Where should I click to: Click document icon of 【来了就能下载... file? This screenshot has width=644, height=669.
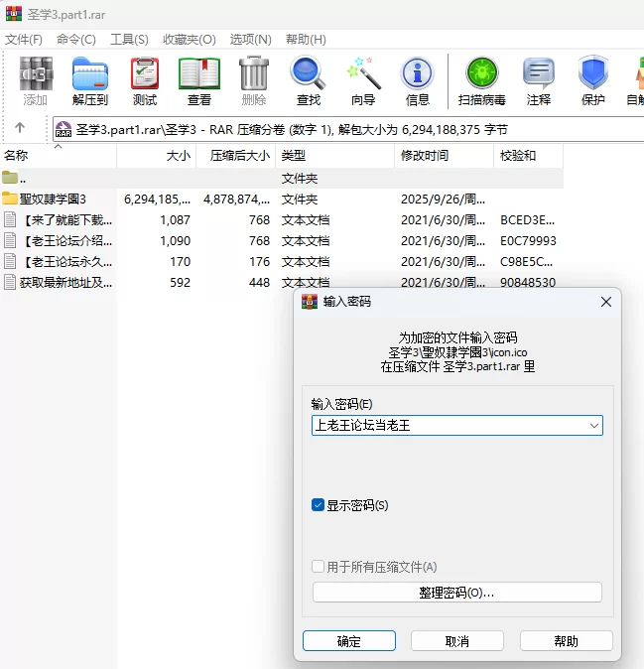click(10, 219)
